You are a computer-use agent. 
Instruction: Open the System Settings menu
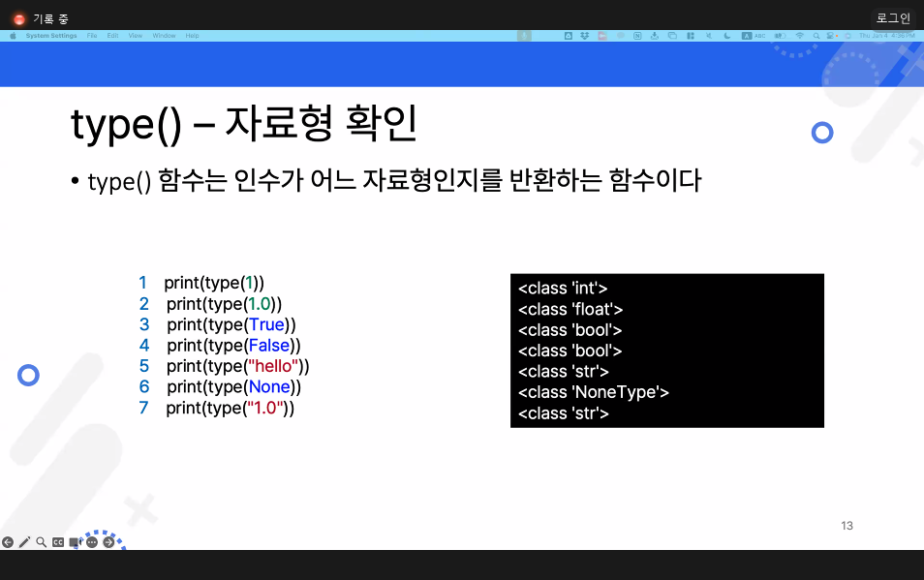pos(51,36)
